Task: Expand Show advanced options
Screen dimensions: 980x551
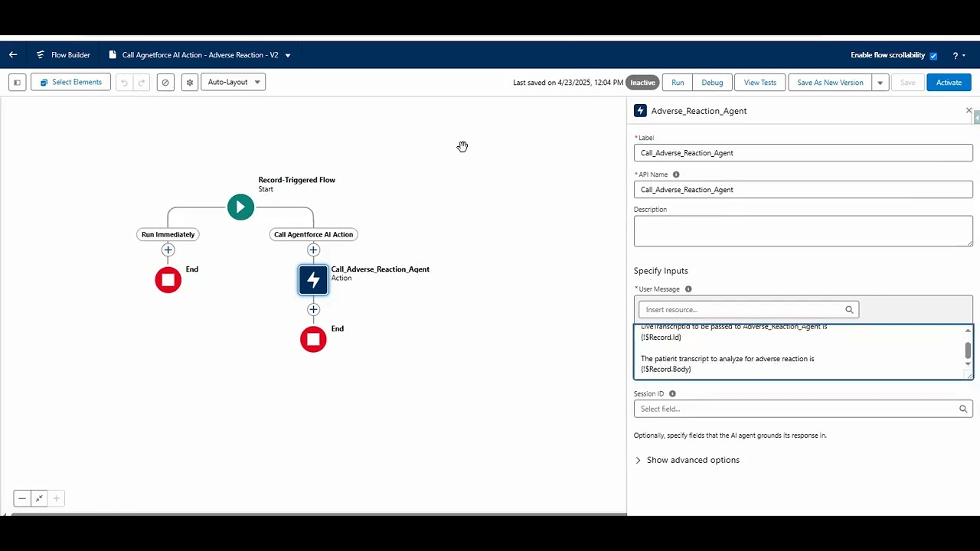Action: pos(687,460)
